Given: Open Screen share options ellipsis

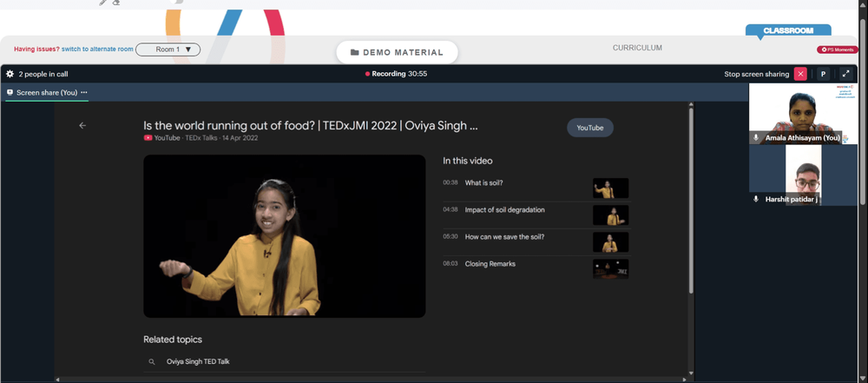Looking at the screenshot, I should (x=84, y=93).
